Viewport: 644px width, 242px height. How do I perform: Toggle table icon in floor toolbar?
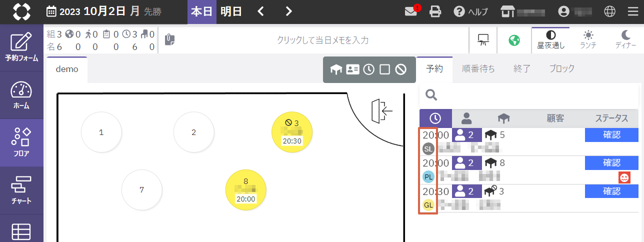click(336, 69)
